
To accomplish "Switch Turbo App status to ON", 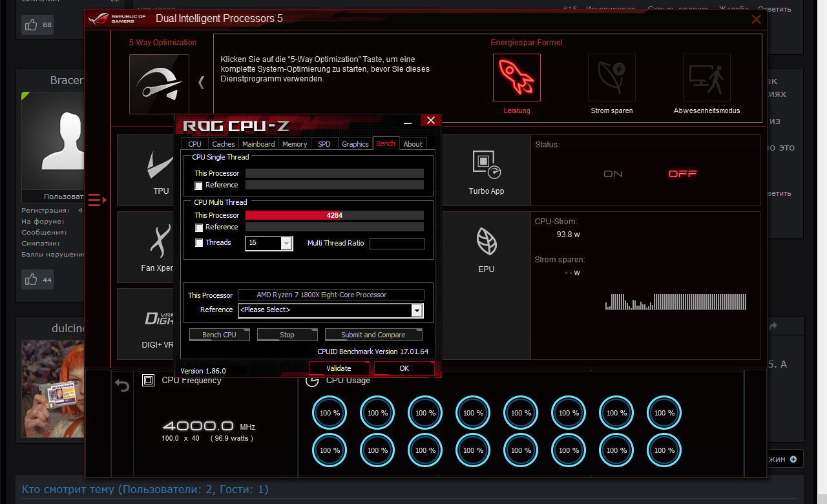I will coord(613,174).
